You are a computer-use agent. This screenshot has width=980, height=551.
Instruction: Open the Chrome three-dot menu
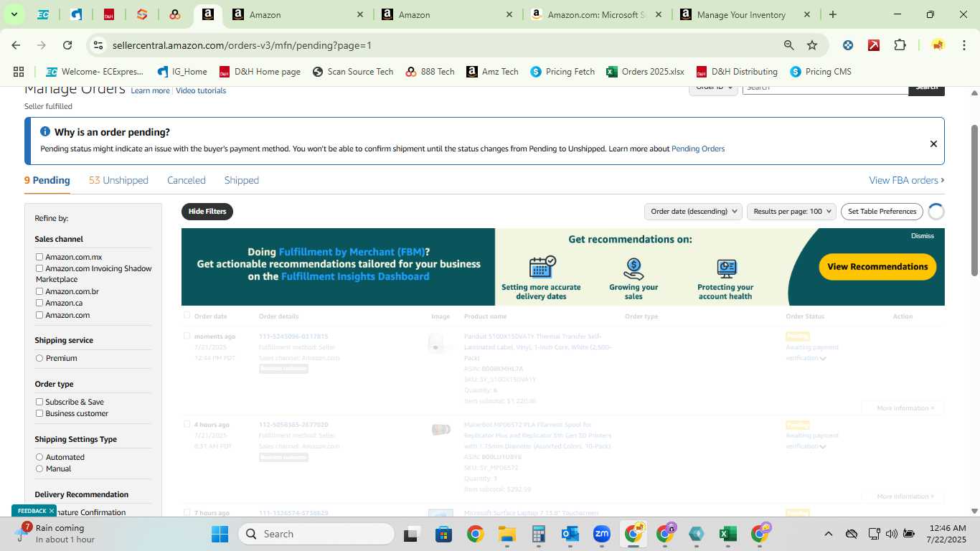point(963,45)
